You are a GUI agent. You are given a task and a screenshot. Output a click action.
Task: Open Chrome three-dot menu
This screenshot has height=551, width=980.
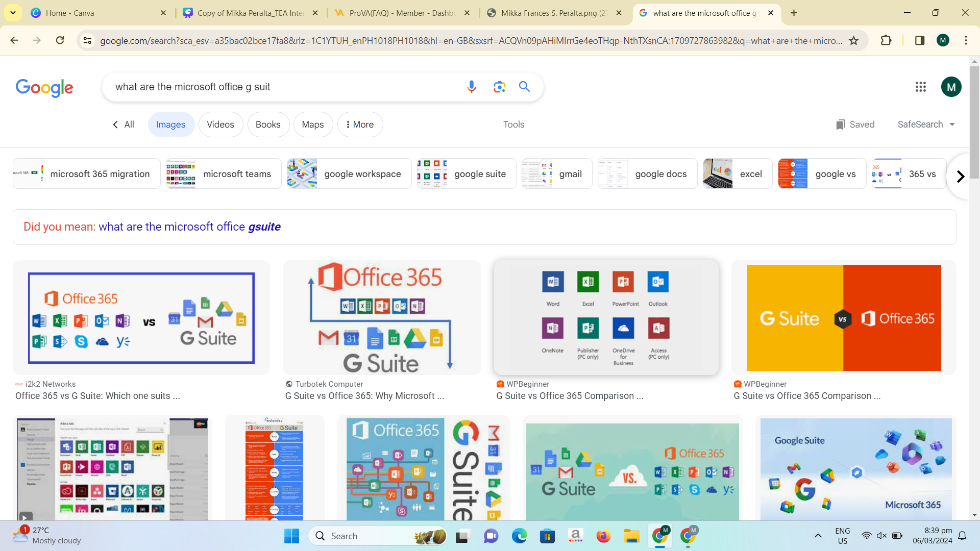click(966, 40)
